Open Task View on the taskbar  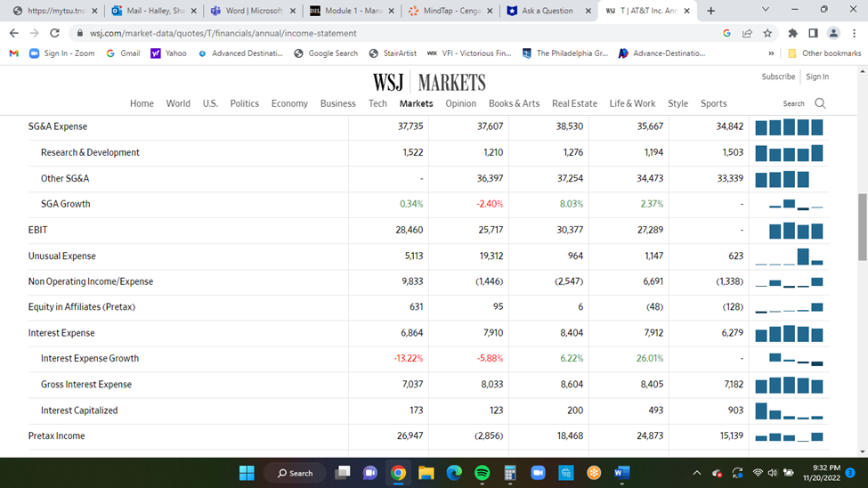pos(343,473)
